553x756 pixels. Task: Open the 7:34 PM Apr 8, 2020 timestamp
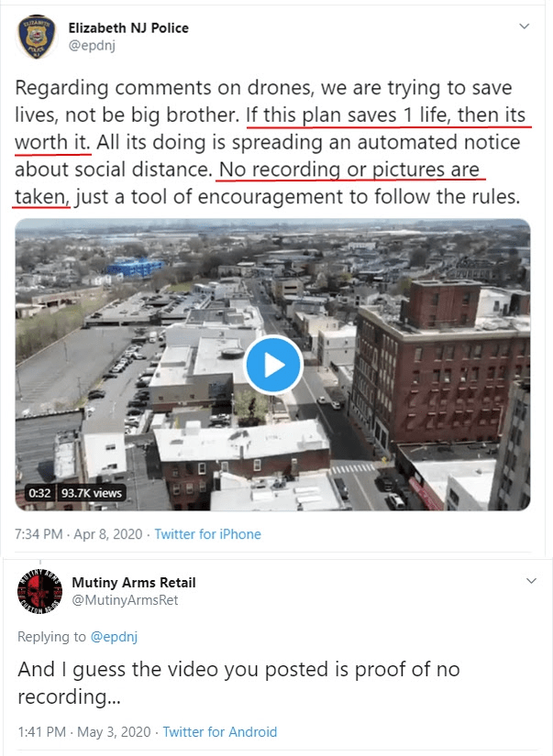[x=77, y=533]
